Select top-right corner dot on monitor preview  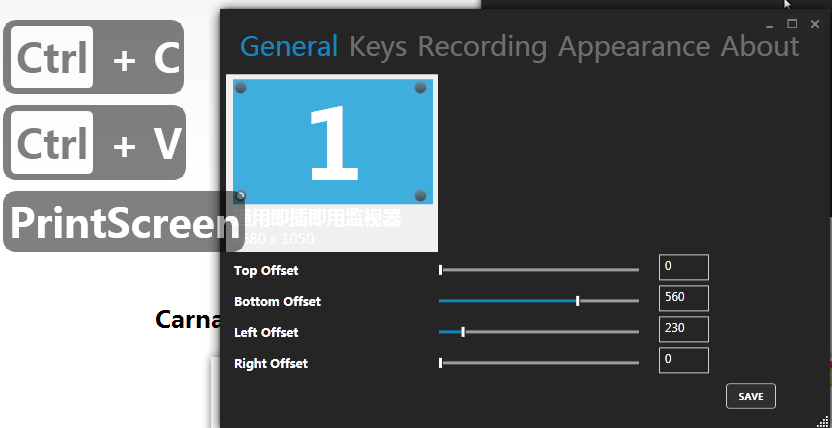coord(421,88)
